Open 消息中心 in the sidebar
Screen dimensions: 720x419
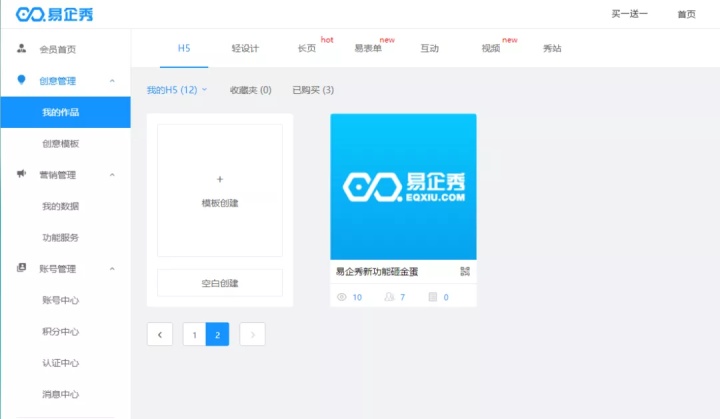tap(61, 394)
